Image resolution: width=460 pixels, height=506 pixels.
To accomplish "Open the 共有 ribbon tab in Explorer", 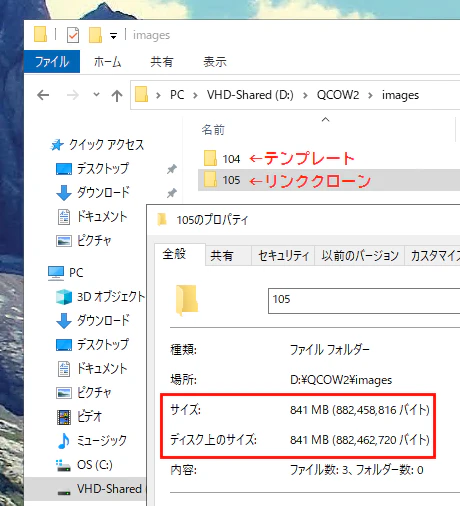I will (x=162, y=62).
